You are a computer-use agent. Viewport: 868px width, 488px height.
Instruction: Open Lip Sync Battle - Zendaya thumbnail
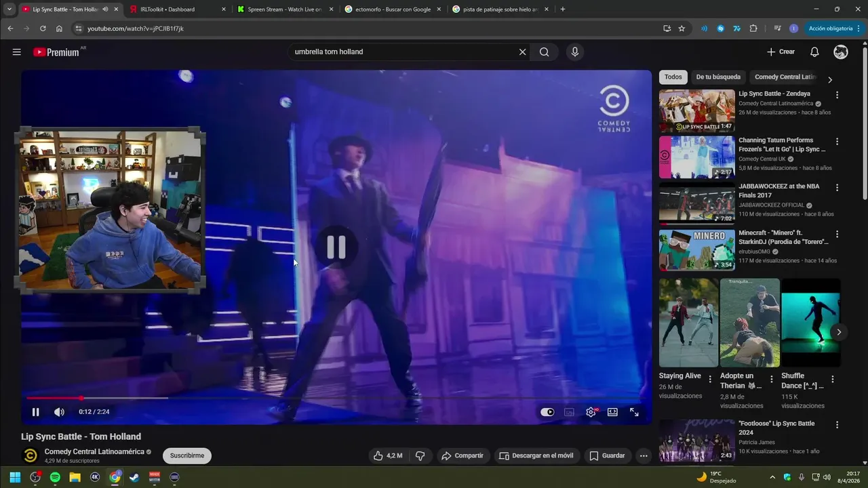[x=696, y=111]
